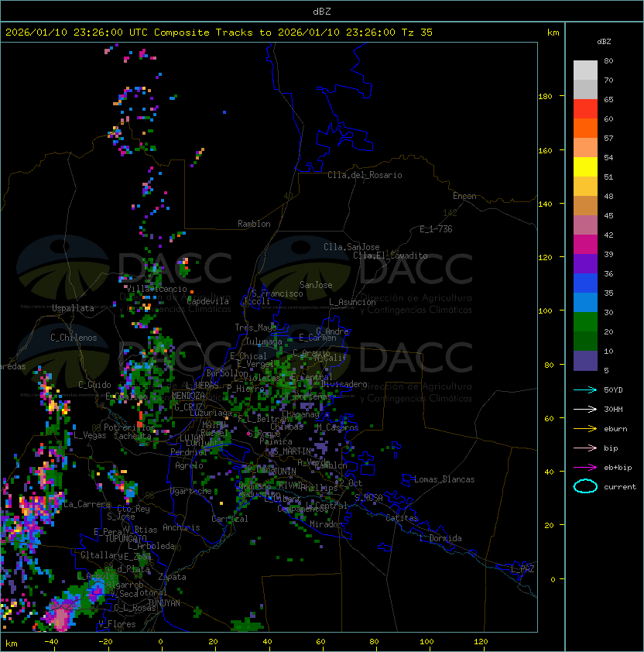Screen dimensions: 644x652
Task: Select the bright green 20–30 dBZ swatch
Action: click(x=585, y=322)
